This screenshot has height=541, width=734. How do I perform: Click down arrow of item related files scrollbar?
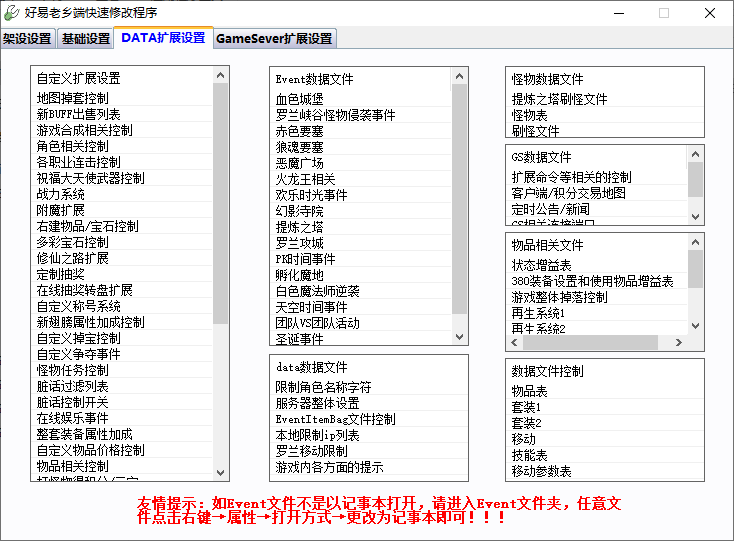[695, 342]
